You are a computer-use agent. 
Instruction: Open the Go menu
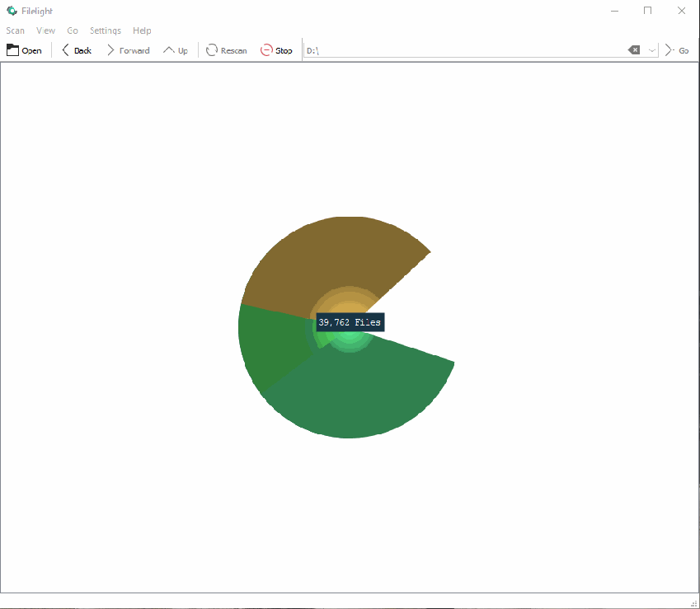73,30
